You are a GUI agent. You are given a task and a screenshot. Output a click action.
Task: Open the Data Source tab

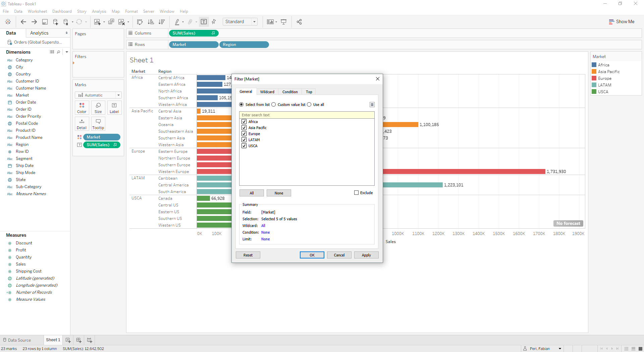[19, 340]
